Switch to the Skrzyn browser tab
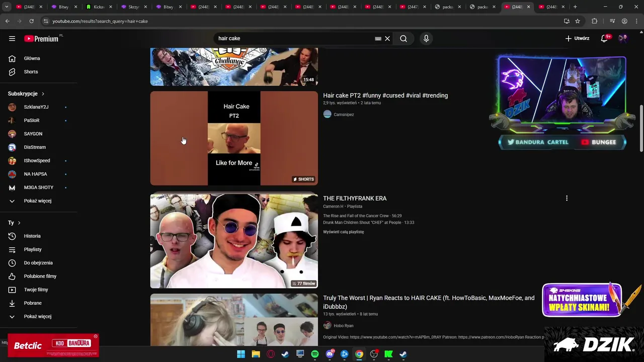Image resolution: width=644 pixels, height=362 pixels. coord(134,7)
